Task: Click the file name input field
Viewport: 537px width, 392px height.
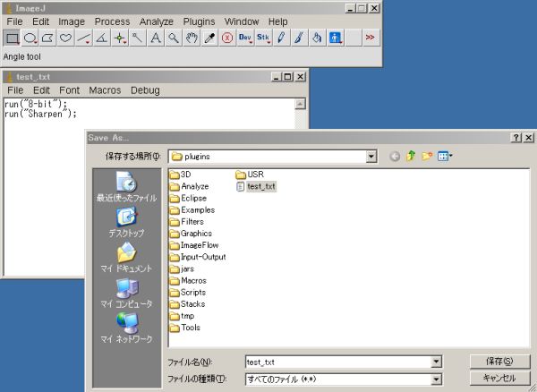Action: [338, 362]
